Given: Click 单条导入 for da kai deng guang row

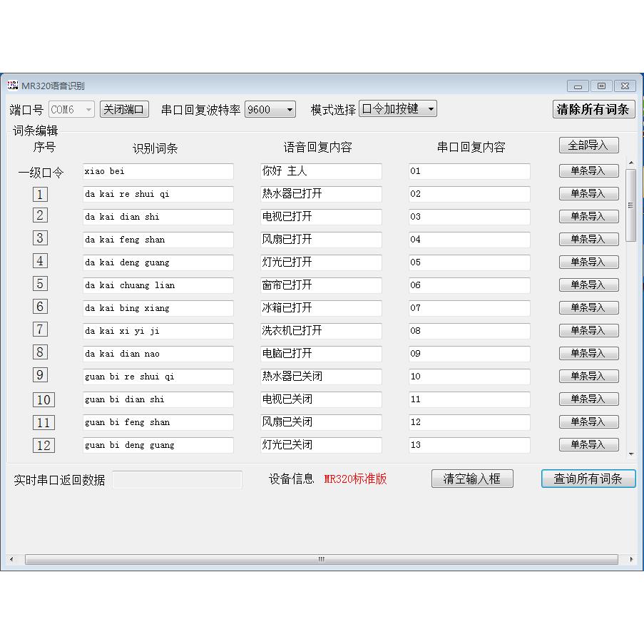Looking at the screenshot, I should point(588,262).
